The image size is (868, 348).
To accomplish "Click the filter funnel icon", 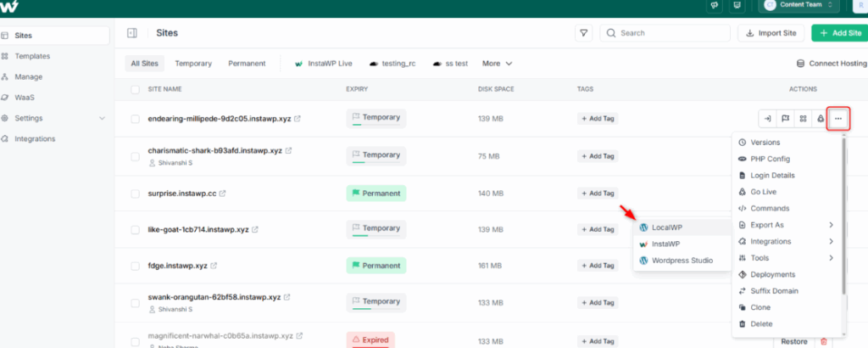I will 583,33.
